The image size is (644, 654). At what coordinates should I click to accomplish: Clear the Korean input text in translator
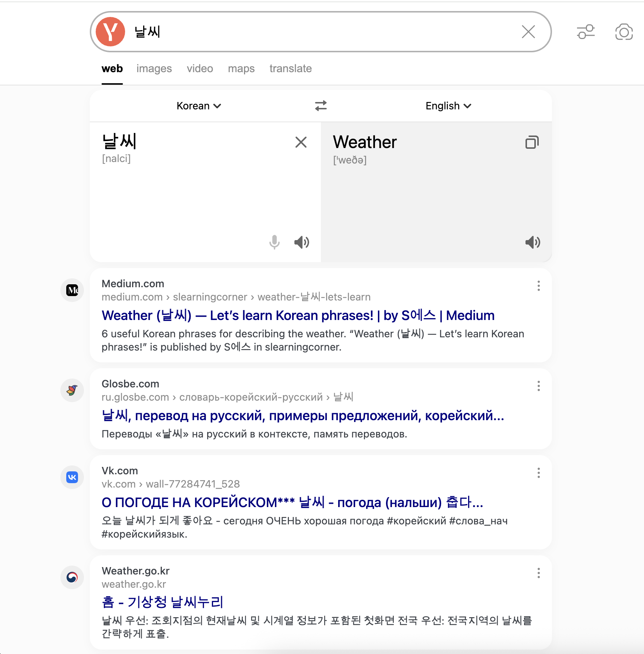(x=301, y=142)
